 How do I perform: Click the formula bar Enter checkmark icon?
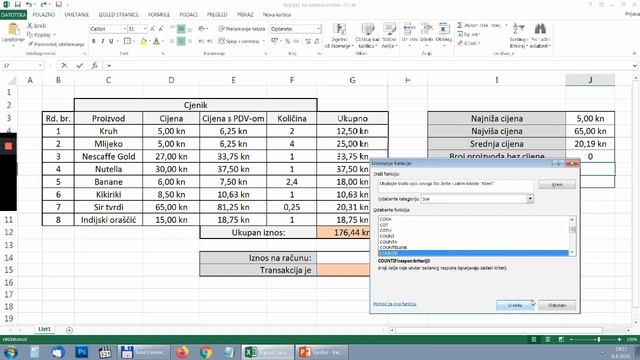pyautogui.click(x=80, y=65)
